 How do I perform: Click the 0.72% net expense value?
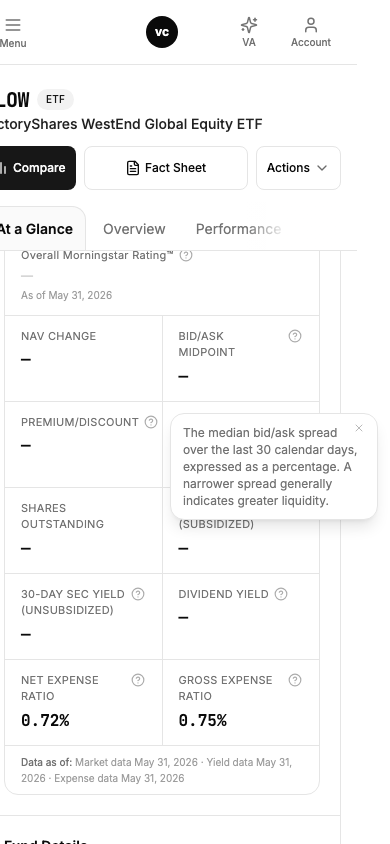tap(45, 720)
